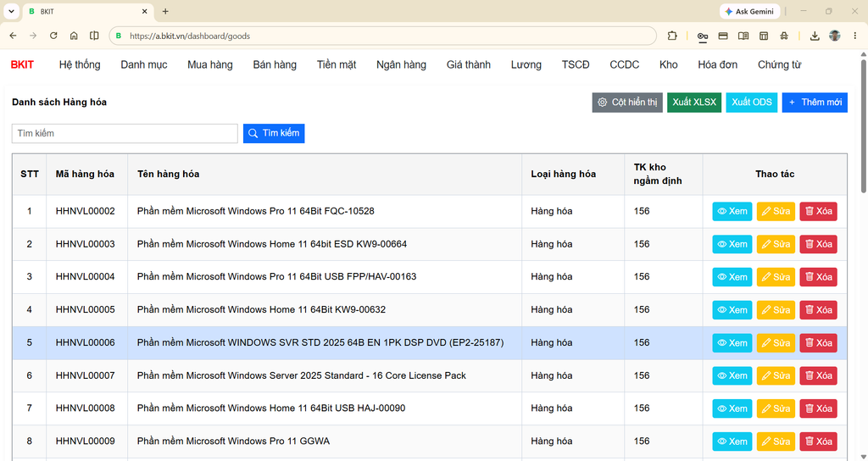This screenshot has width=868, height=461.
Task: Open the Danh mục menu
Action: 144,64
